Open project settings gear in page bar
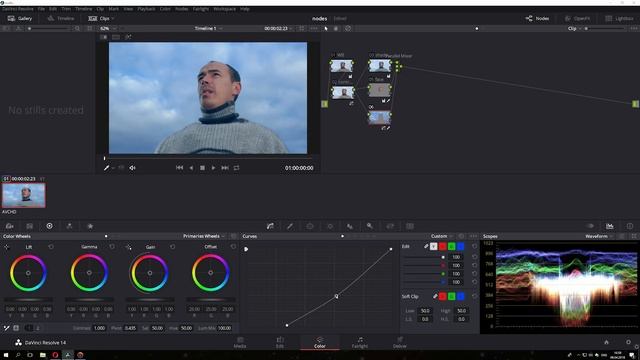This screenshot has width=640, height=360. click(628, 342)
